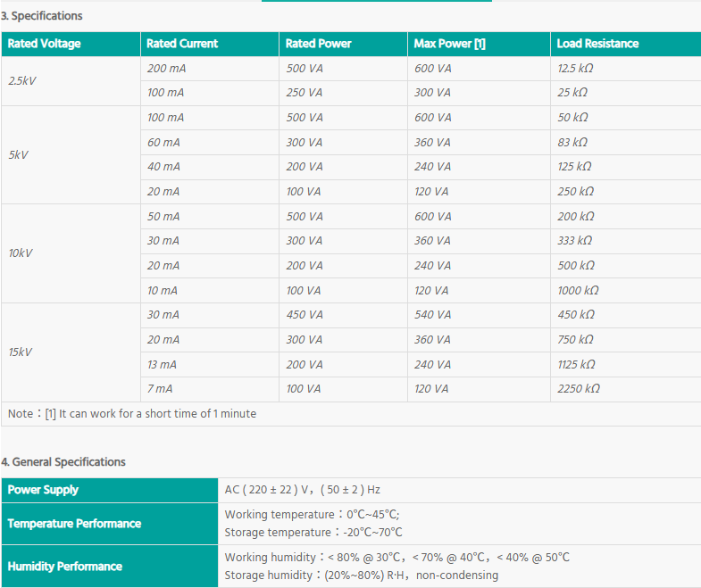Viewport: 701px width, 588px height.
Task: Select the 2.5kV rated voltage cell
Action: coord(22,80)
